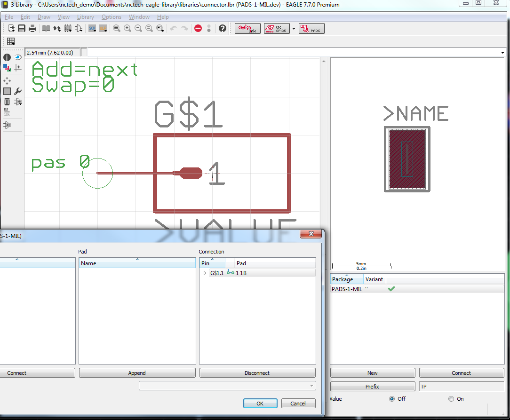This screenshot has width=510, height=420.
Task: Open the layer selection dropdown at top right
Action: pyautogui.click(x=503, y=52)
